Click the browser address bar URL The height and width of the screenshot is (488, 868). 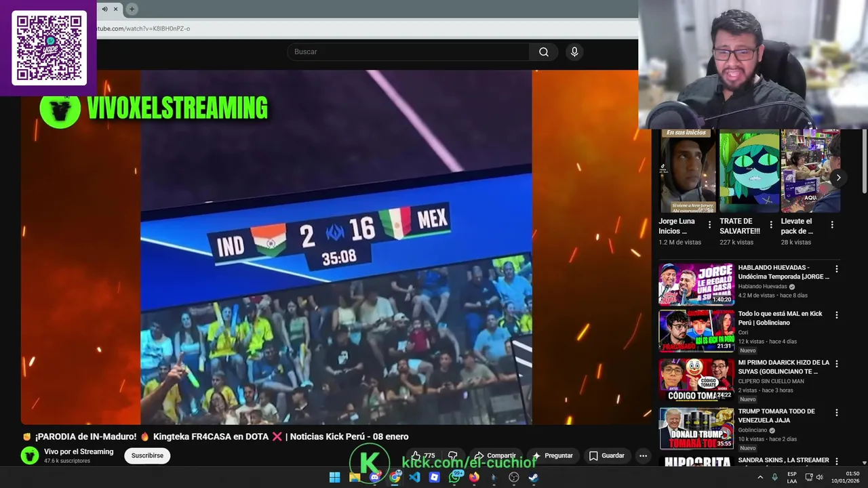point(143,28)
